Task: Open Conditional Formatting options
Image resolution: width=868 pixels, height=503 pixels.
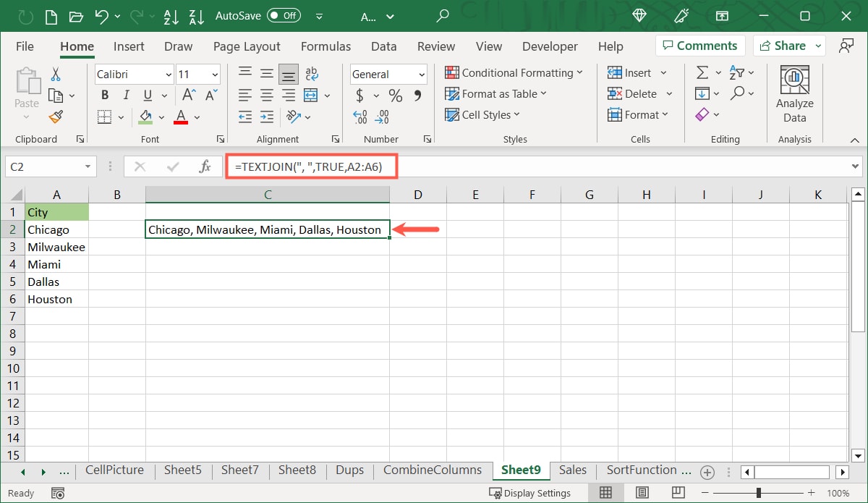Action: [x=514, y=72]
